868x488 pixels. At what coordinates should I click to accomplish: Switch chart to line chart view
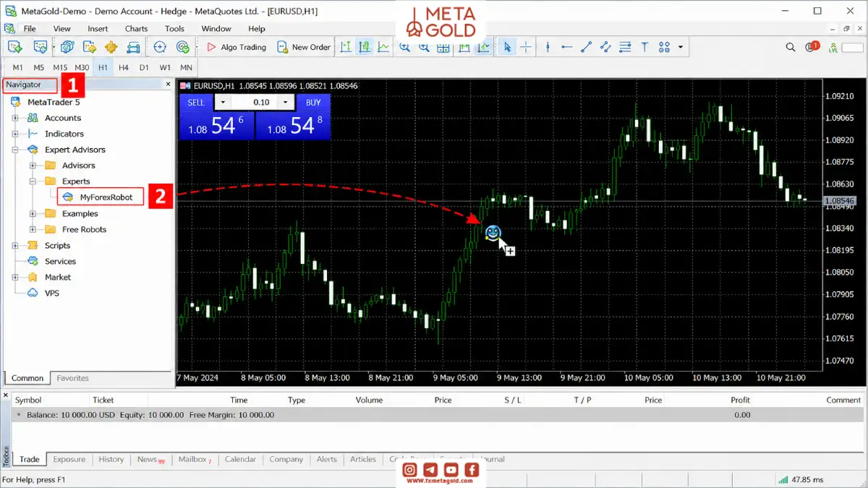tap(383, 47)
